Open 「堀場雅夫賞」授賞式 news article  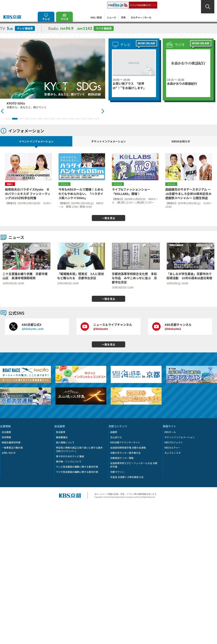click(81, 264)
